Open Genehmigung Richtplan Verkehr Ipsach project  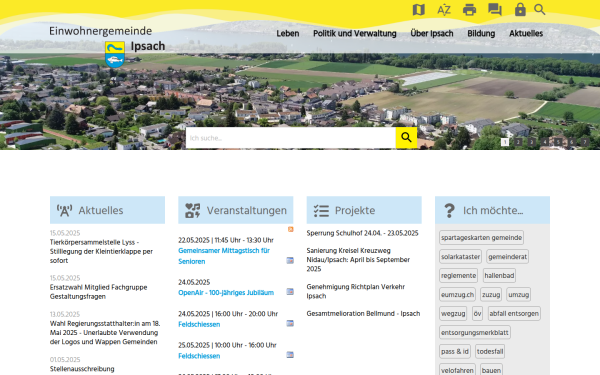pos(355,291)
